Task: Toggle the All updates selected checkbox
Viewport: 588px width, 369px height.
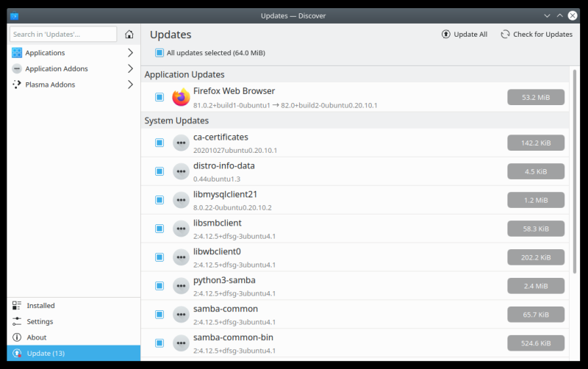Action: [159, 53]
